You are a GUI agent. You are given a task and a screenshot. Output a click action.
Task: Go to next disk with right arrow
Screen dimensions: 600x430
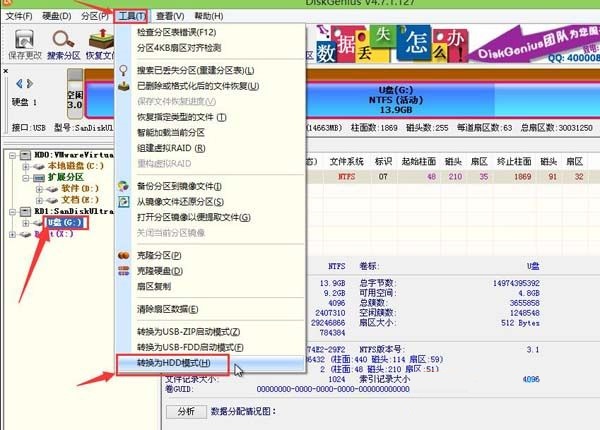[30, 83]
